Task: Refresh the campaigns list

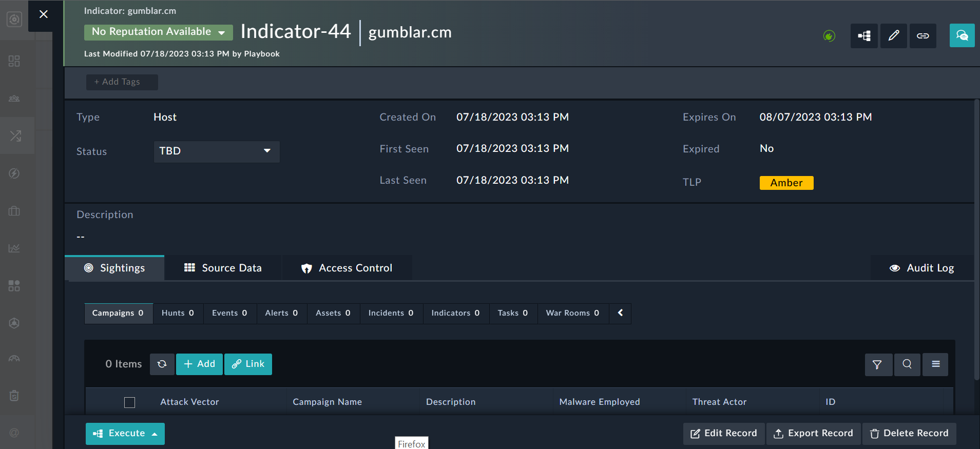Action: coord(162,364)
